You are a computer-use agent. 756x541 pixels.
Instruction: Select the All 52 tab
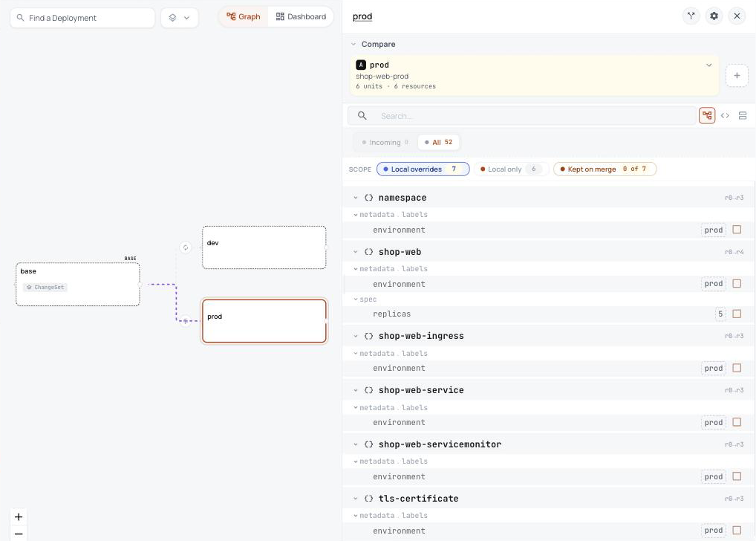[438, 143]
